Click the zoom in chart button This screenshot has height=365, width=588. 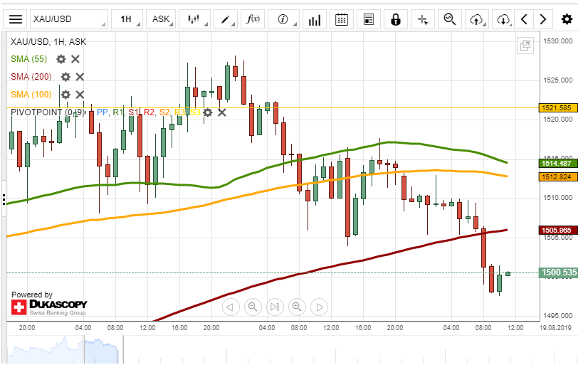[x=297, y=307]
